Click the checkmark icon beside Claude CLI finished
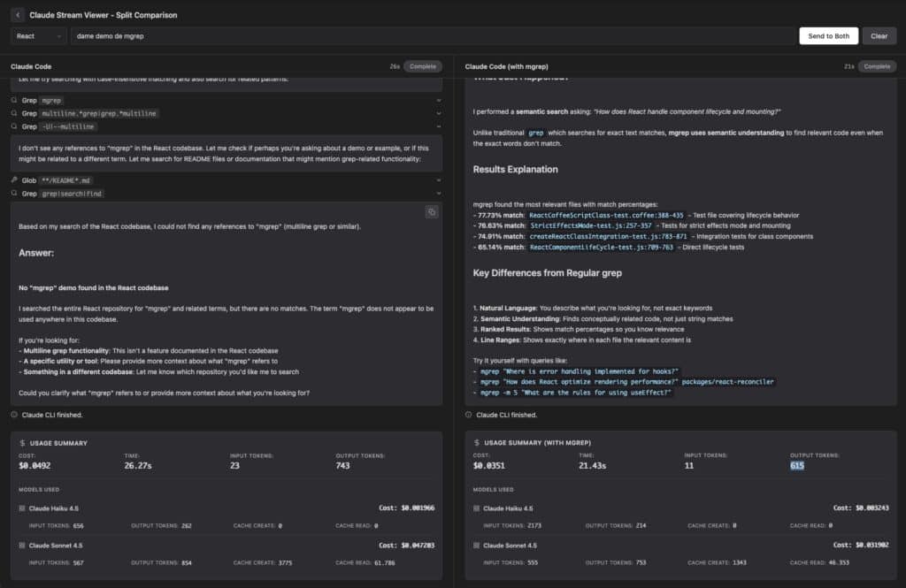Image resolution: width=906 pixels, height=588 pixels. tap(14, 414)
